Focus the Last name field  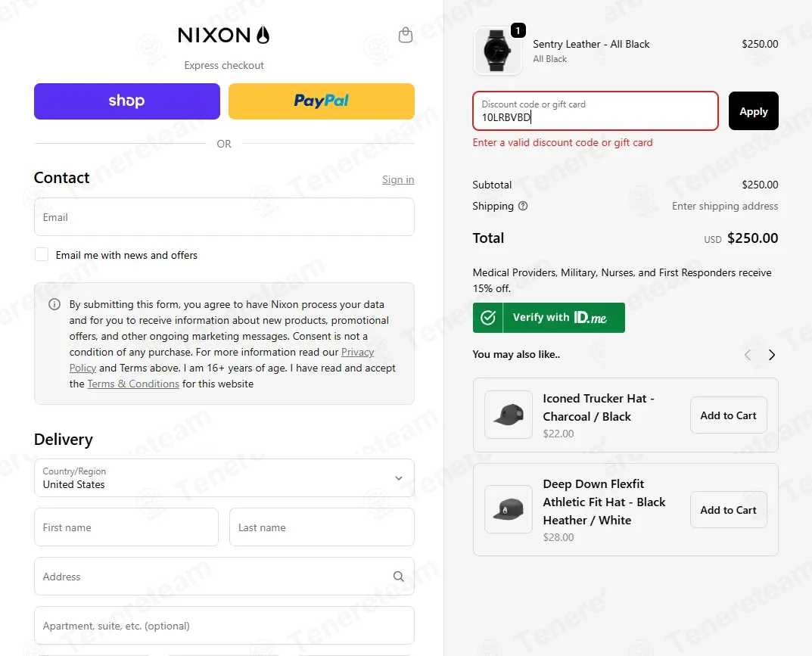322,527
